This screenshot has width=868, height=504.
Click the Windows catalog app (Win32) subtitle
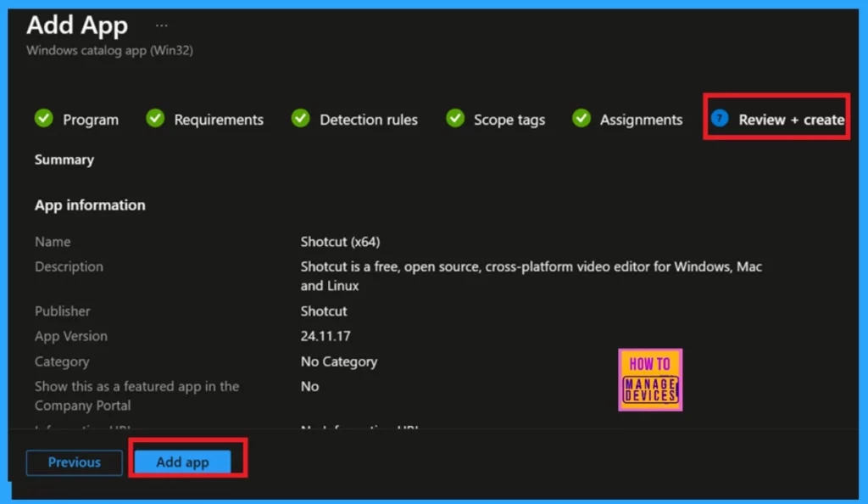pos(109,50)
